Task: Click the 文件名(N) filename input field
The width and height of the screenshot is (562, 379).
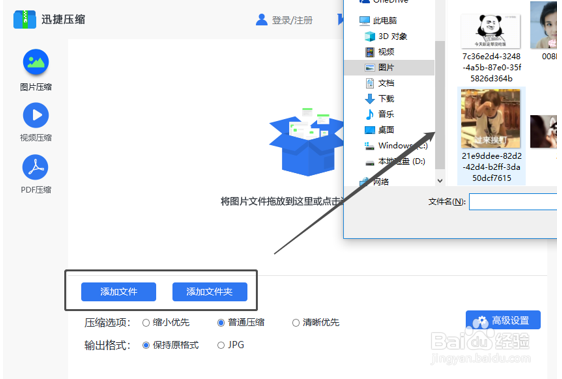Action: pyautogui.click(x=513, y=202)
